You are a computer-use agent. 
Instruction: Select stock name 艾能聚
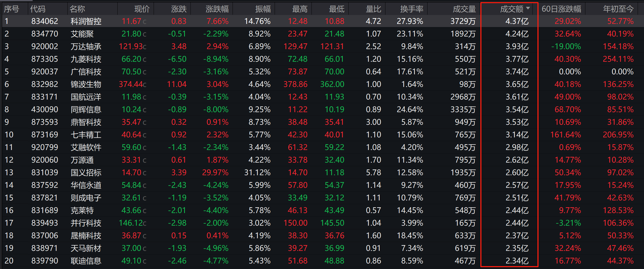point(82,34)
